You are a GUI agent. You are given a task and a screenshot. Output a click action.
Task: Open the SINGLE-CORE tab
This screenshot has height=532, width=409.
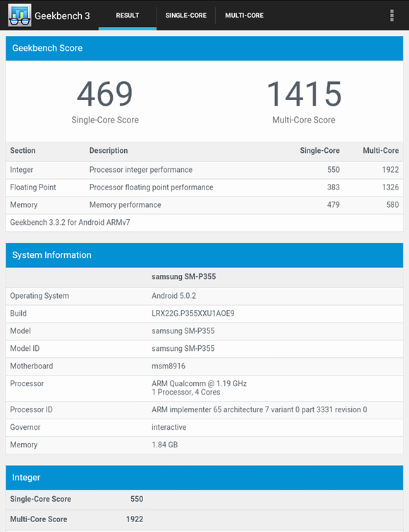tap(186, 16)
